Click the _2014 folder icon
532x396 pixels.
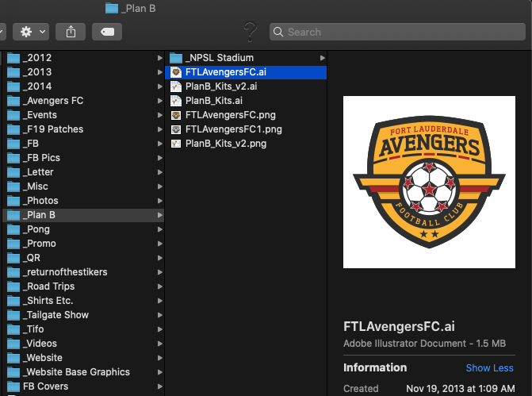point(13,87)
